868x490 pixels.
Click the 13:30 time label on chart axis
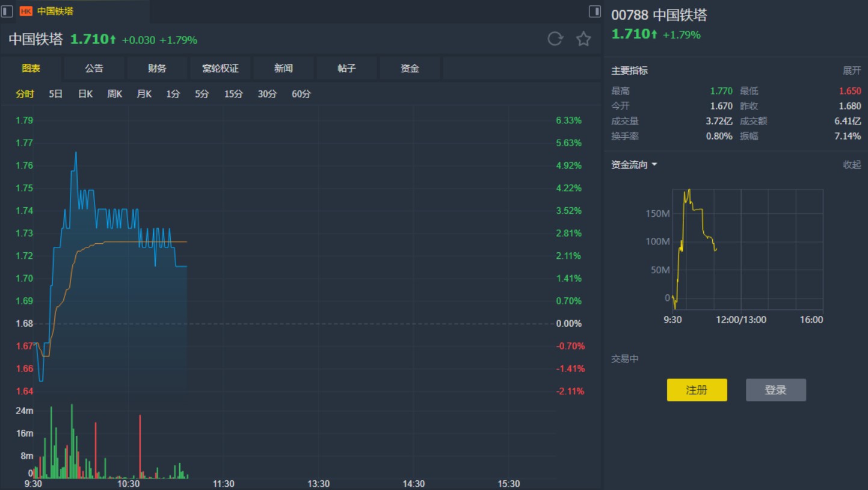point(318,484)
